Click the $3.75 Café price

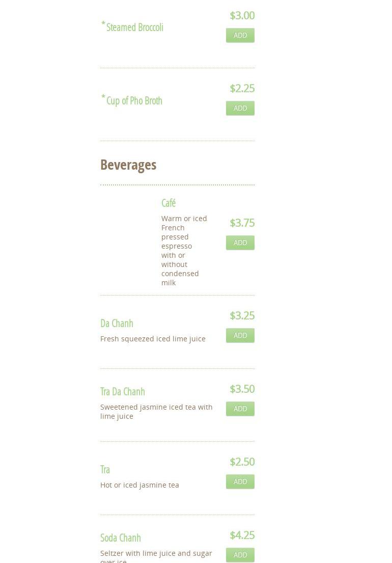click(x=242, y=223)
